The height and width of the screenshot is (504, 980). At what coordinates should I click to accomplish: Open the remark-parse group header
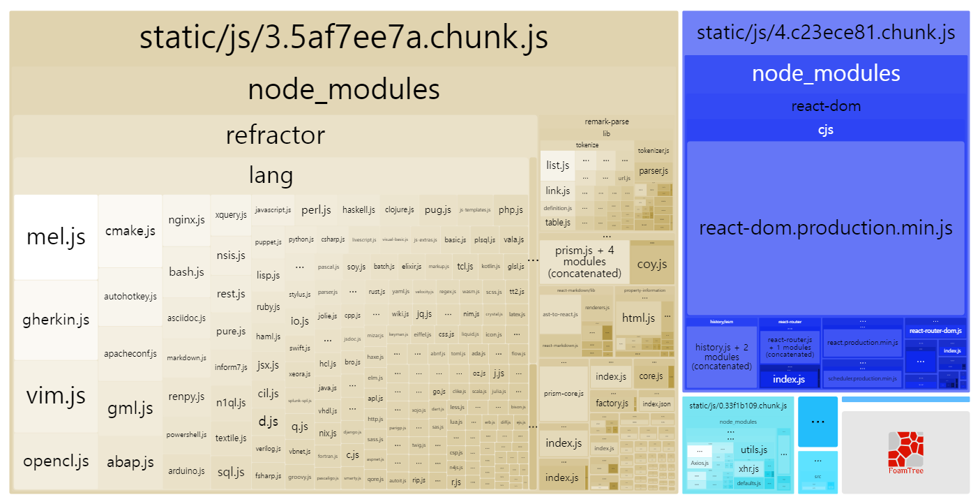(606, 121)
